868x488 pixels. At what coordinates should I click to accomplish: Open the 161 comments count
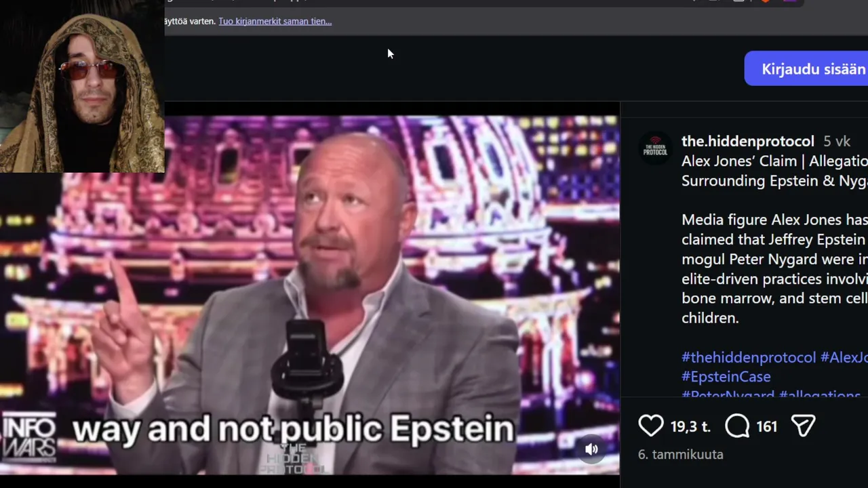click(x=766, y=426)
